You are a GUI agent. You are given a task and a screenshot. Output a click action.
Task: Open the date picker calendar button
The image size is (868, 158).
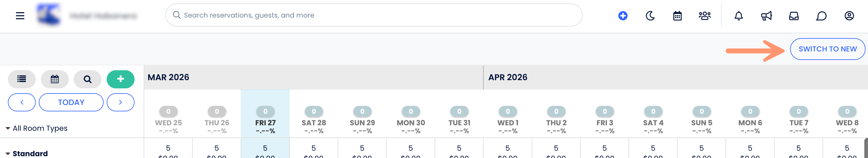point(55,79)
